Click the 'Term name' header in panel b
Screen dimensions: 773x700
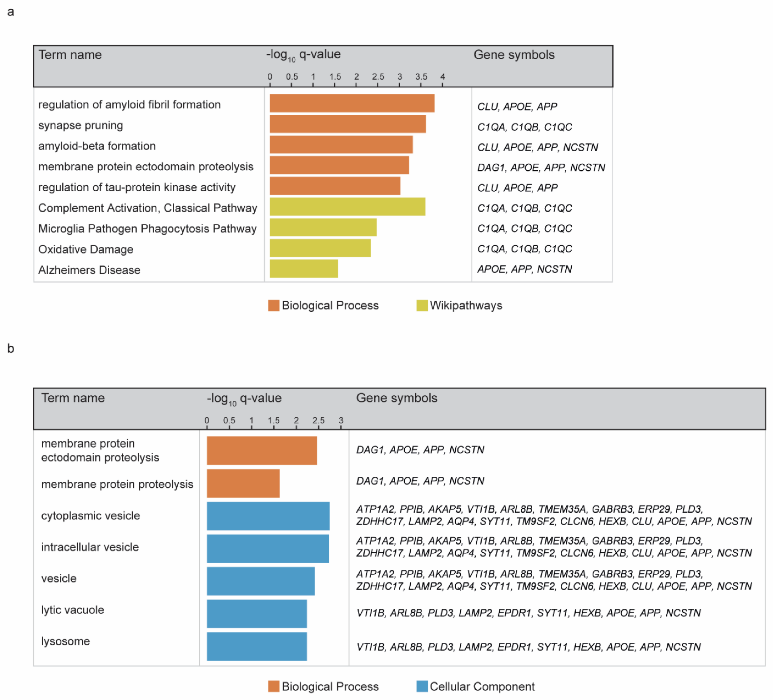tap(73, 398)
